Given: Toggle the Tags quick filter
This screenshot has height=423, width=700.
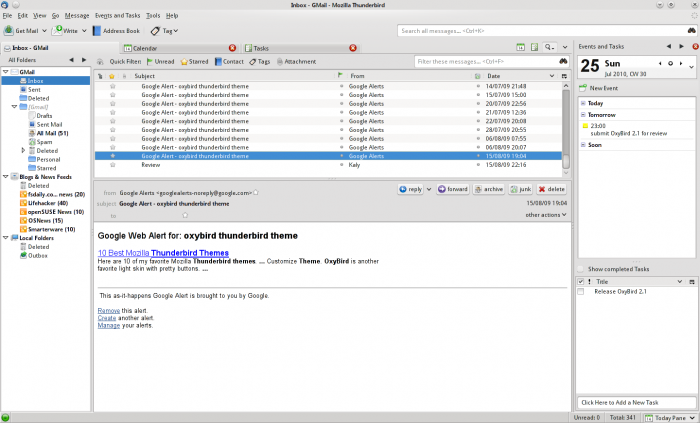Looking at the screenshot, I should point(260,62).
